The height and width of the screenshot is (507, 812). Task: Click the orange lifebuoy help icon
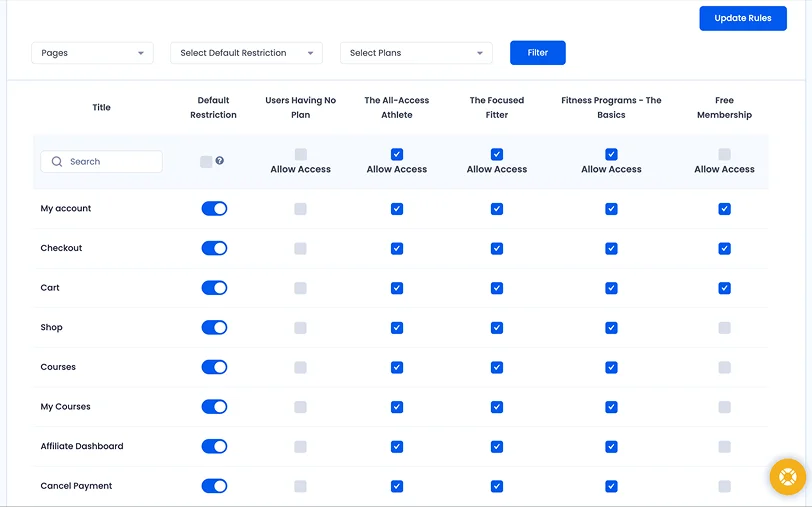click(787, 477)
